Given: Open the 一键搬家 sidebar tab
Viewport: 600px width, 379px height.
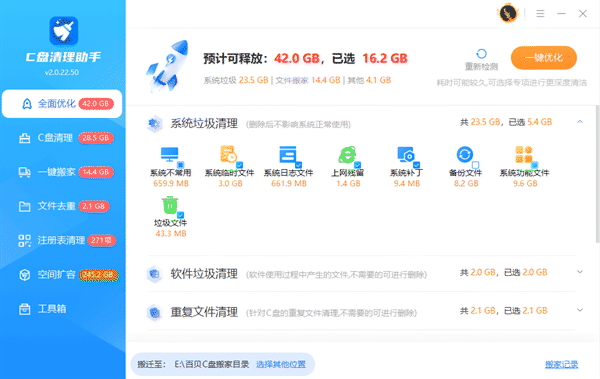Looking at the screenshot, I should point(62,172).
